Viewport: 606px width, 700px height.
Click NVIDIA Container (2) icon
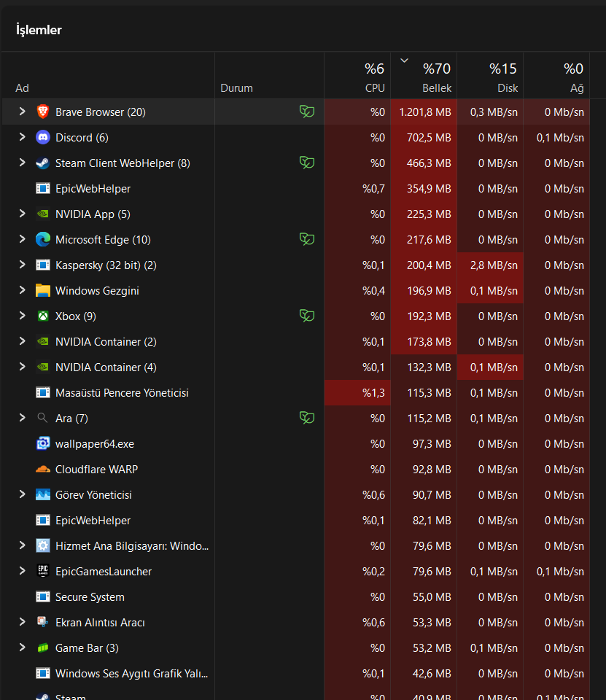pos(43,341)
